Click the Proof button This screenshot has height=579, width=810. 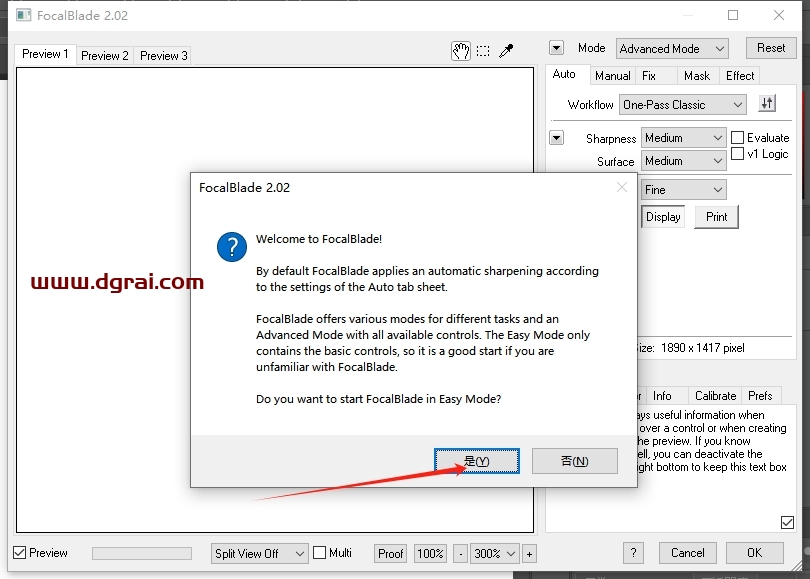[391, 554]
